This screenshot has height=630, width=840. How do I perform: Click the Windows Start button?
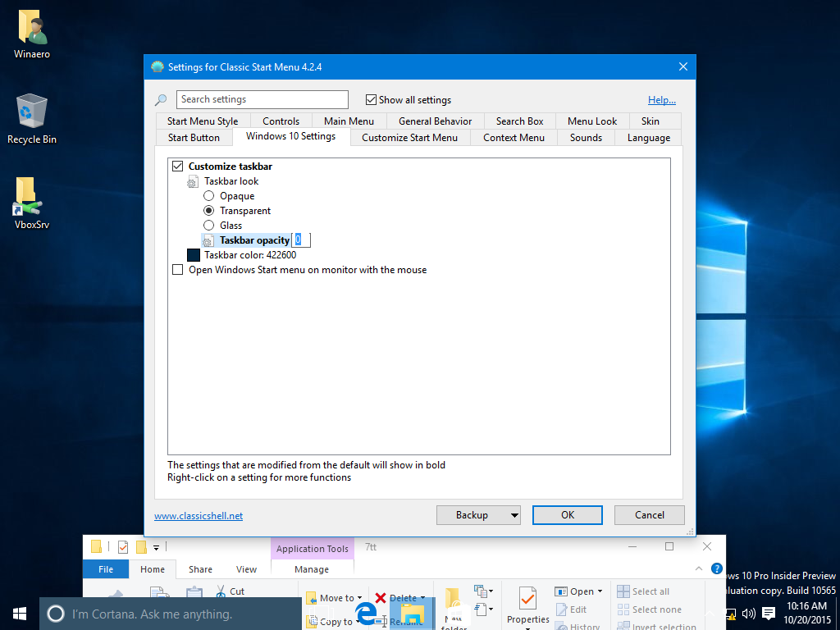click(x=20, y=614)
